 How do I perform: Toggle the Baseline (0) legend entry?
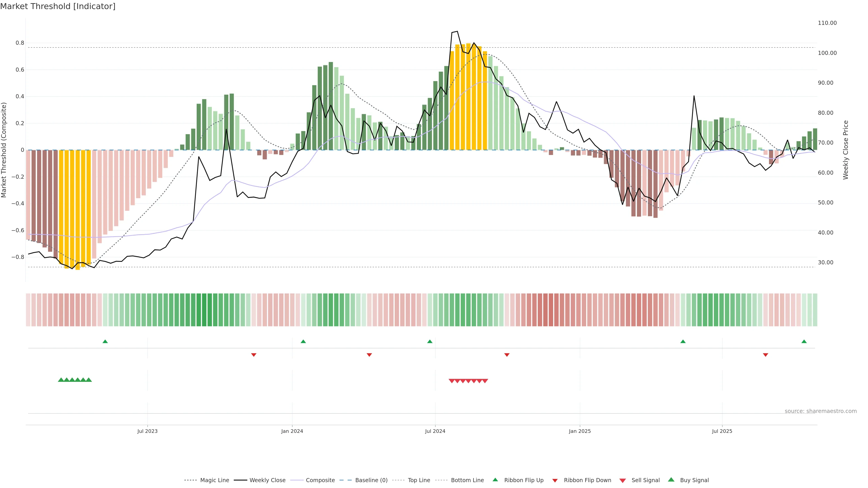pyautogui.click(x=371, y=480)
